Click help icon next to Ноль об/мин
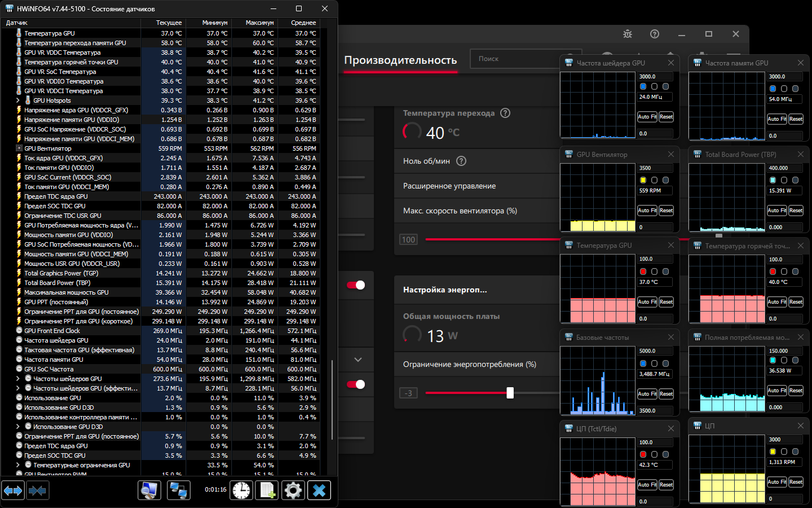This screenshot has width=812, height=508. [x=461, y=161]
